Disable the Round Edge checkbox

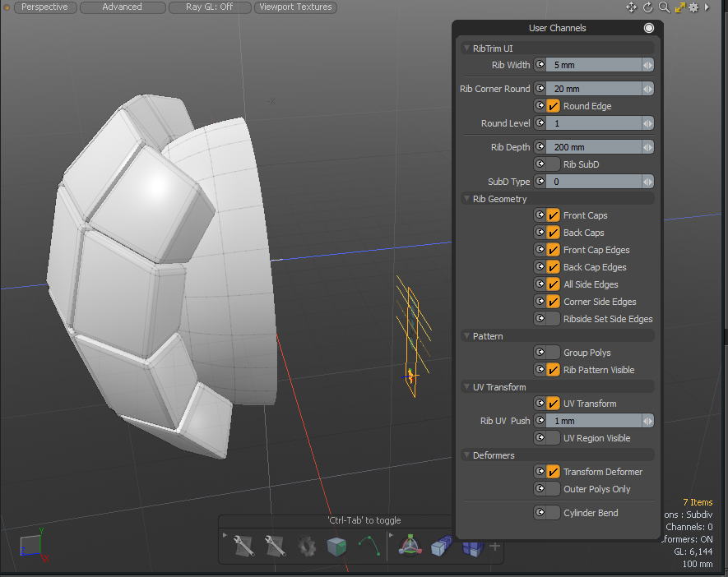554,106
